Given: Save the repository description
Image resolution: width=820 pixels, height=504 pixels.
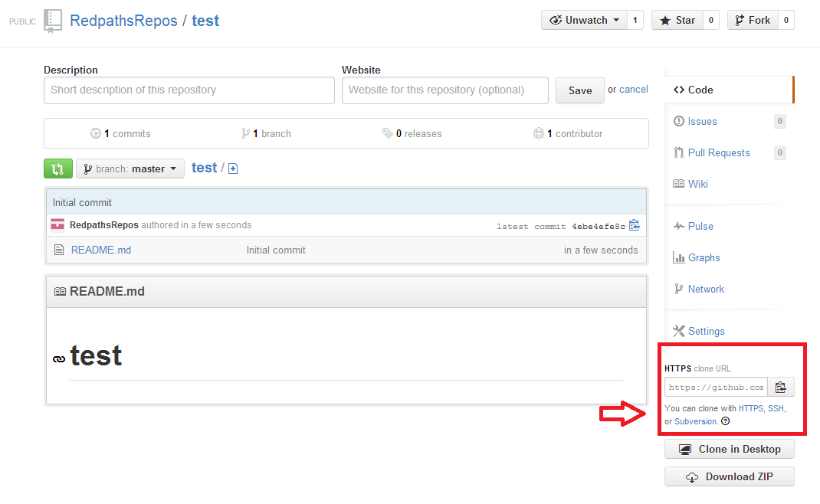Looking at the screenshot, I should pyautogui.click(x=580, y=90).
